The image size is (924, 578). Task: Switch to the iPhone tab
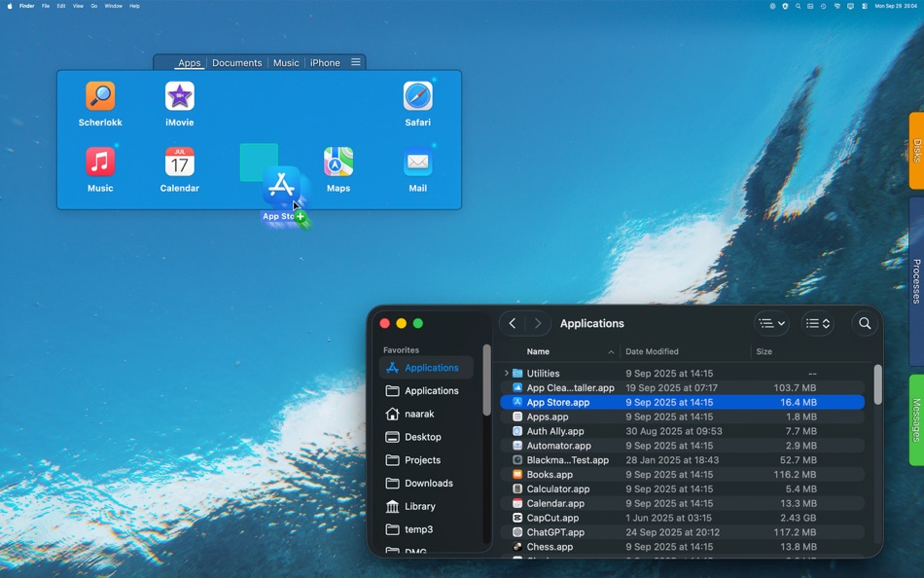click(x=324, y=62)
